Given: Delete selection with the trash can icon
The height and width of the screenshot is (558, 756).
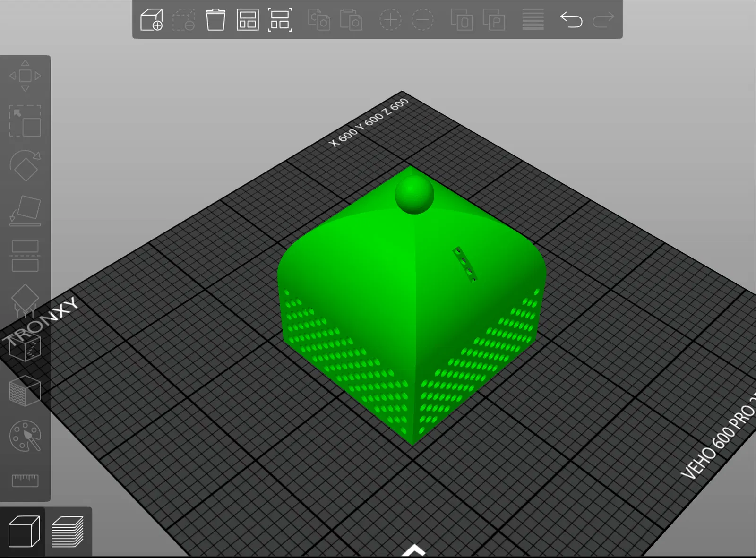Looking at the screenshot, I should (x=215, y=20).
